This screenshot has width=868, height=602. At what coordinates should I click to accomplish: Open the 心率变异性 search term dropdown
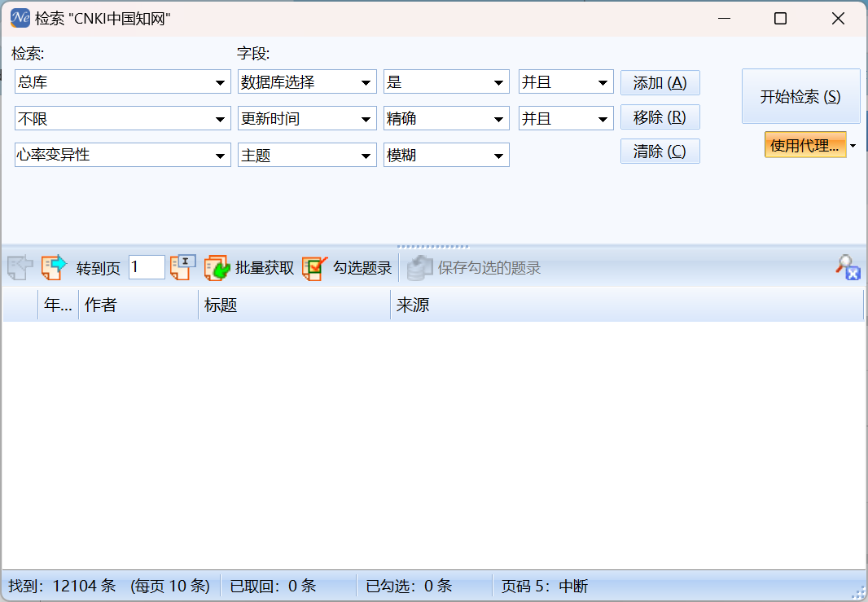point(220,156)
